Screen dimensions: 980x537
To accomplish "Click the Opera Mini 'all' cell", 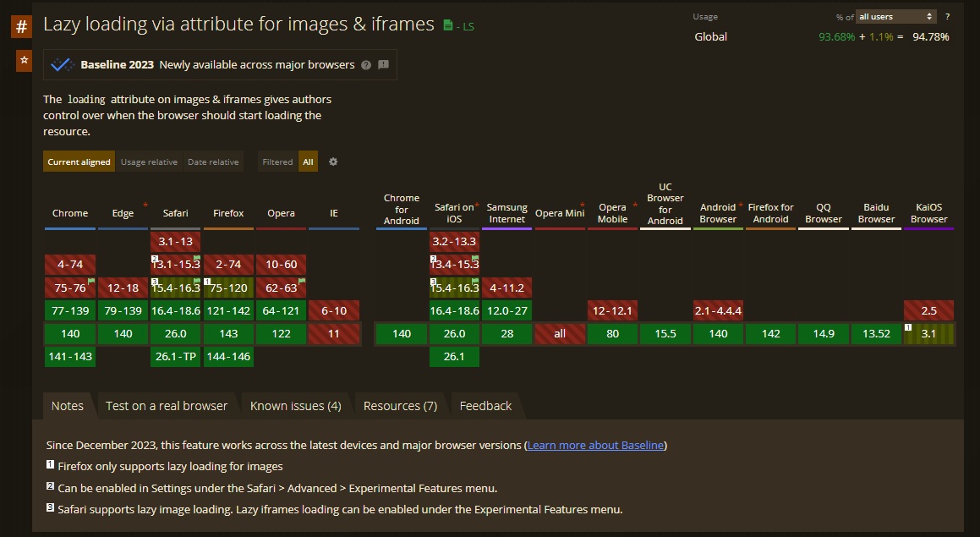I will [x=560, y=333].
